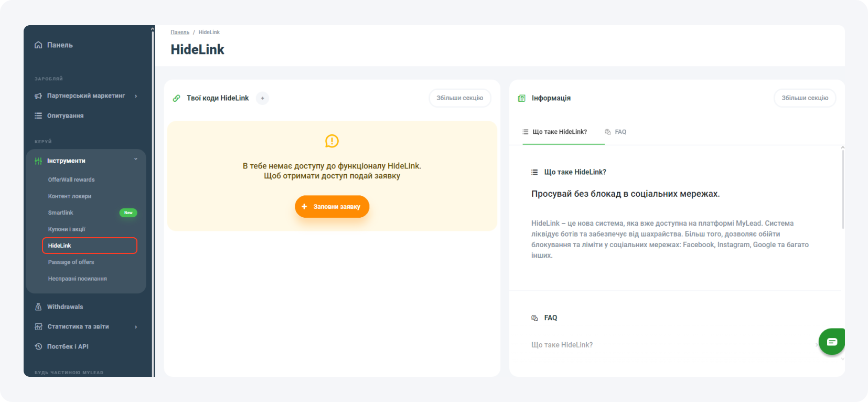This screenshot has width=868, height=402.
Task: Click the Заповни заявку orange button
Action: 332,207
